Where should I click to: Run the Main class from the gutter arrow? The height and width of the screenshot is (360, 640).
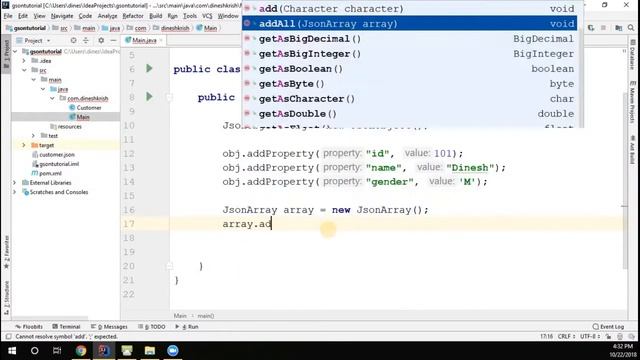click(149, 68)
